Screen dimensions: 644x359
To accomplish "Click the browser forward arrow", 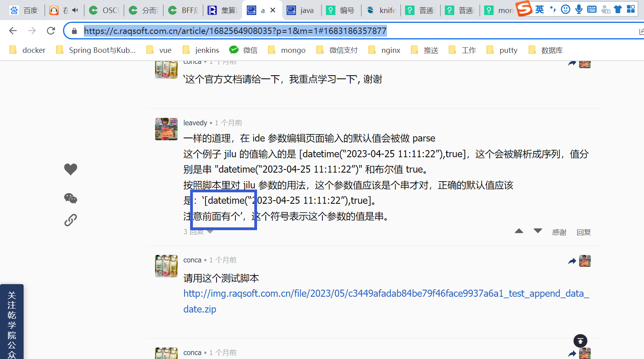I will point(32,31).
